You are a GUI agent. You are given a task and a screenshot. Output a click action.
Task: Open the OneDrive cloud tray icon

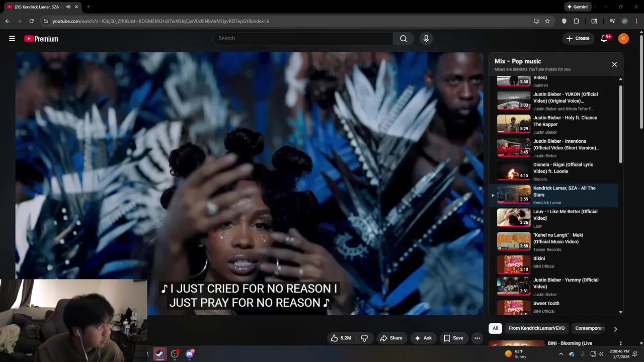pyautogui.click(x=572, y=354)
